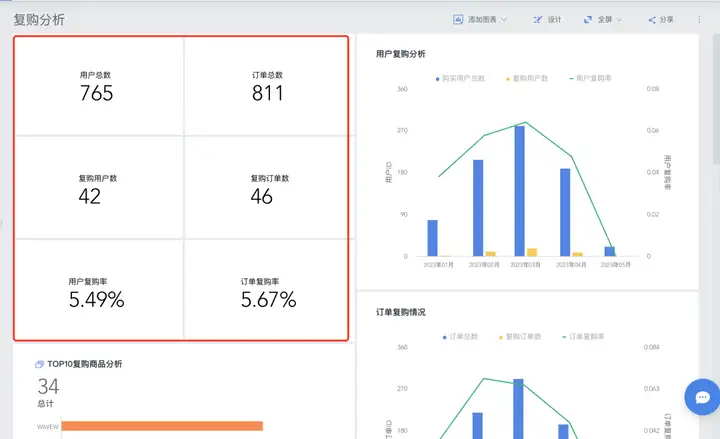Viewport: 720px width, 439px height.
Task: Click the blue bar for 2023年04月
Action: point(565,212)
